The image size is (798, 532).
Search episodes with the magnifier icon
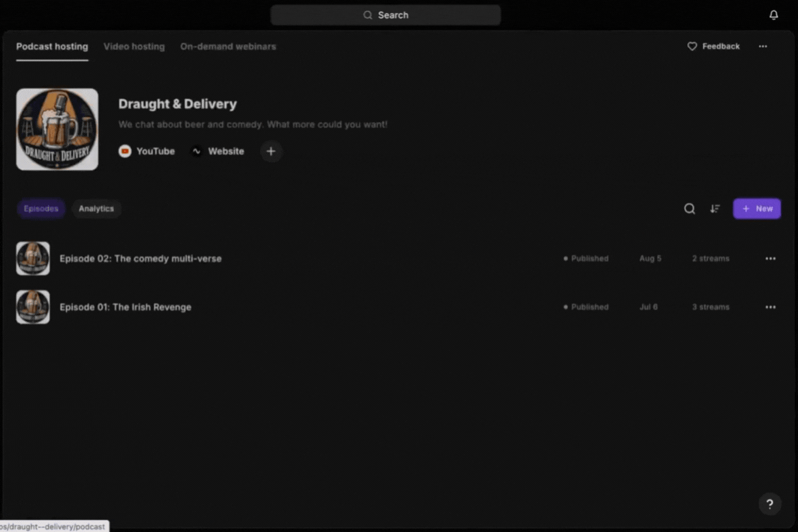tap(689, 209)
